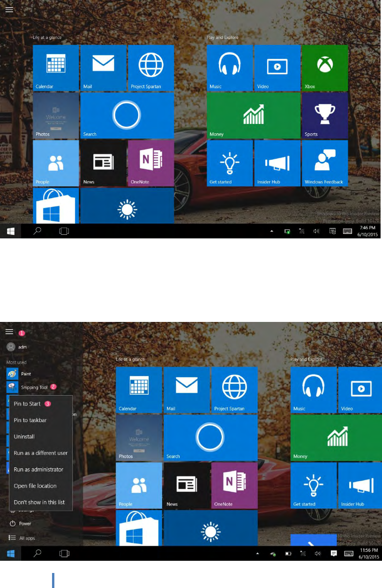Launch OneNote tile on the 11:56 PM screen

(234, 485)
